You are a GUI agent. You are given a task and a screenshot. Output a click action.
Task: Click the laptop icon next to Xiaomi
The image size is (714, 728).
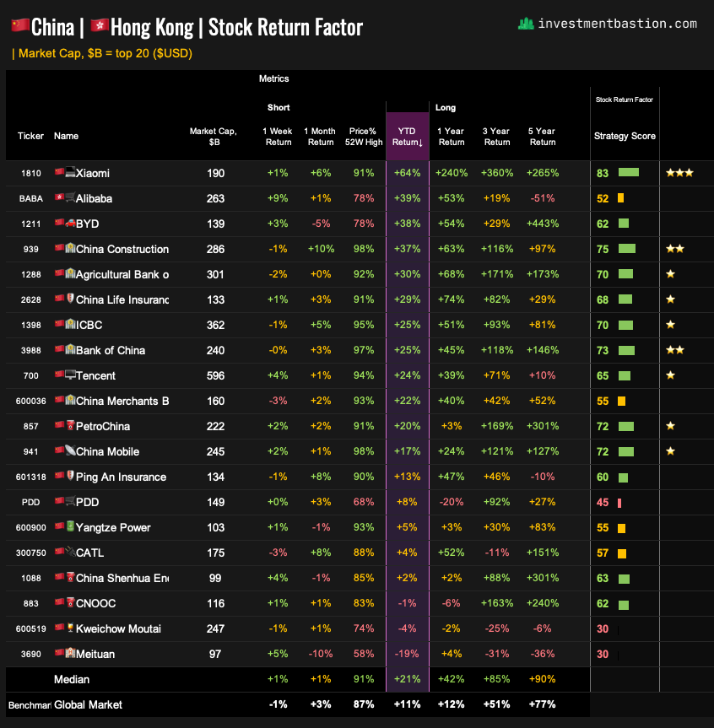click(x=70, y=172)
